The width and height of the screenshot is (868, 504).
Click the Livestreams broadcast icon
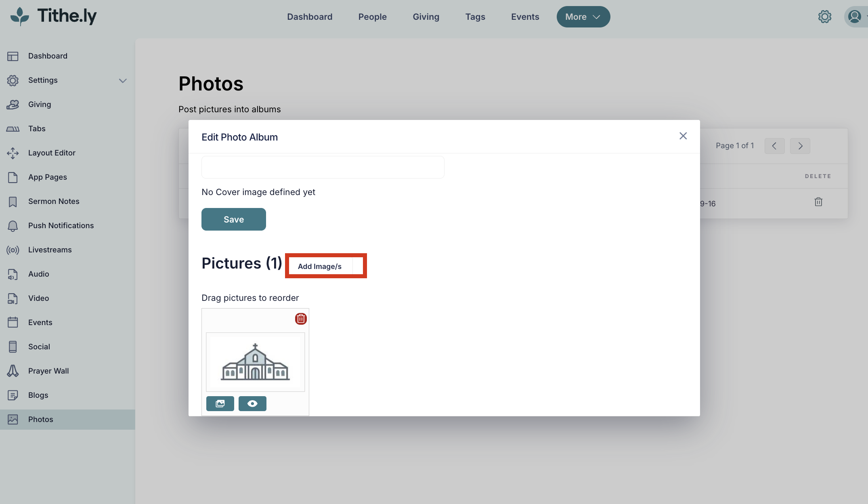click(x=13, y=250)
